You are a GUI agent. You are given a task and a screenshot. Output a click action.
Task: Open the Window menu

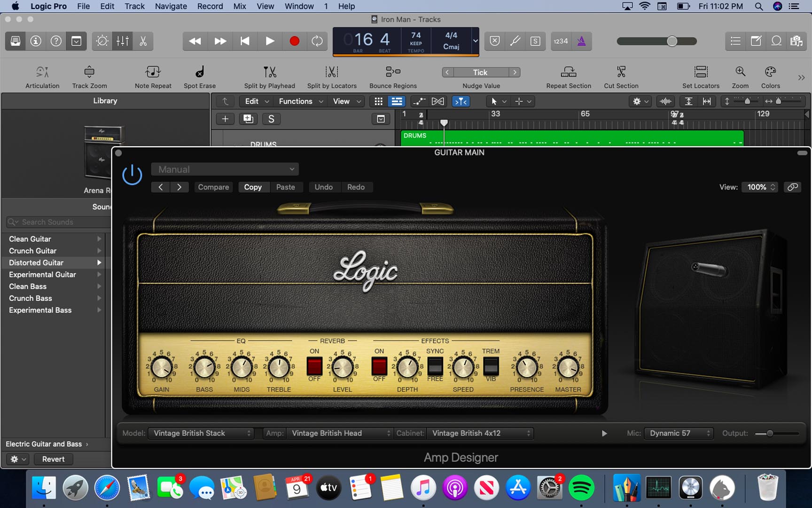pyautogui.click(x=299, y=6)
